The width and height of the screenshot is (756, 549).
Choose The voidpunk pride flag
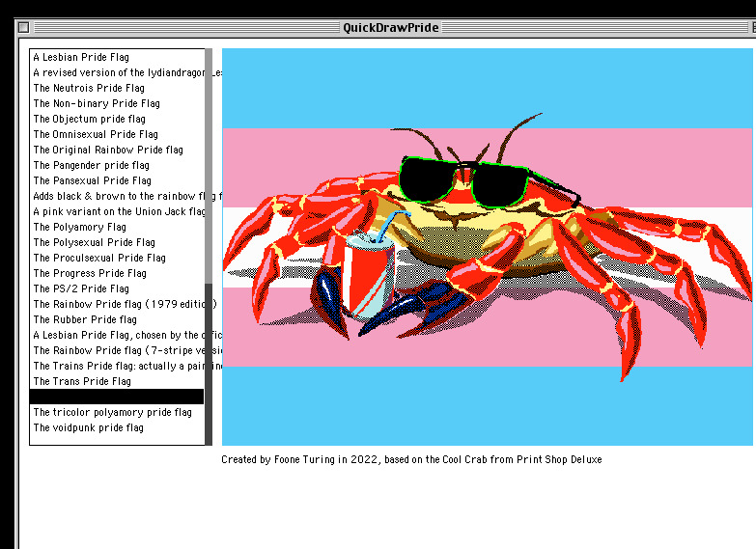pyautogui.click(x=117, y=427)
